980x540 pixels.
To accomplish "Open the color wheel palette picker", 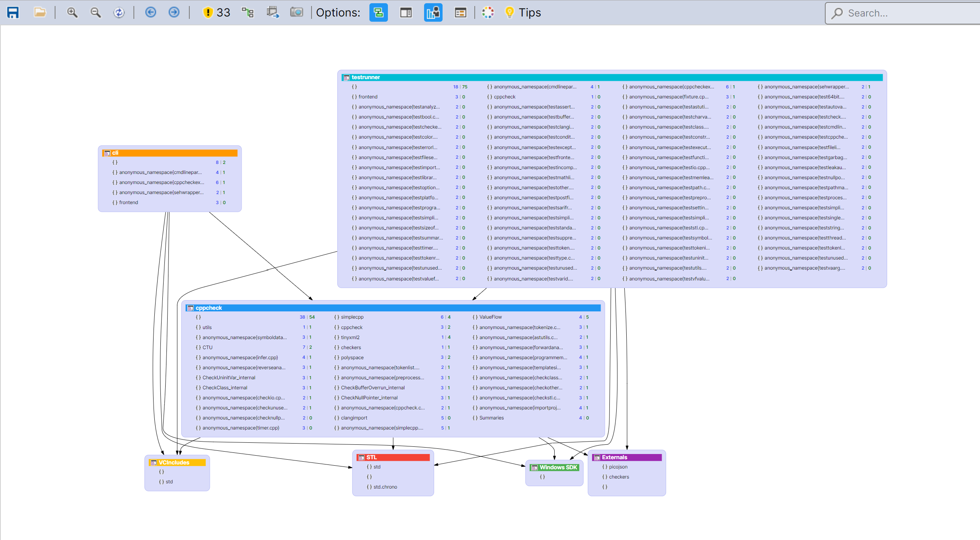I will 488,12.
